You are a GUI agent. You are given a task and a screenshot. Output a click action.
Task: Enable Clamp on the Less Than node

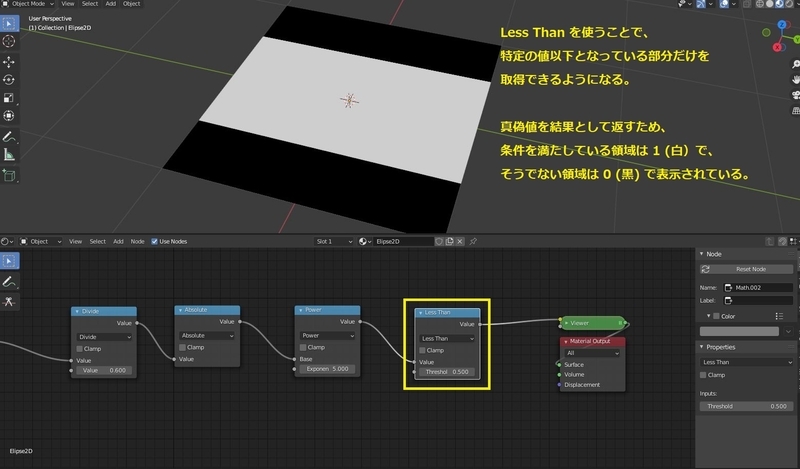click(x=422, y=351)
